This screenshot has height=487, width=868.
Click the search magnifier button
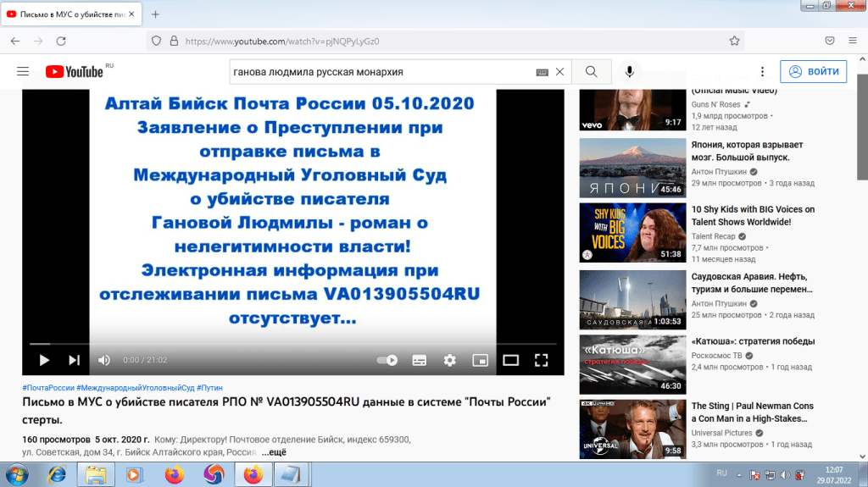point(592,72)
